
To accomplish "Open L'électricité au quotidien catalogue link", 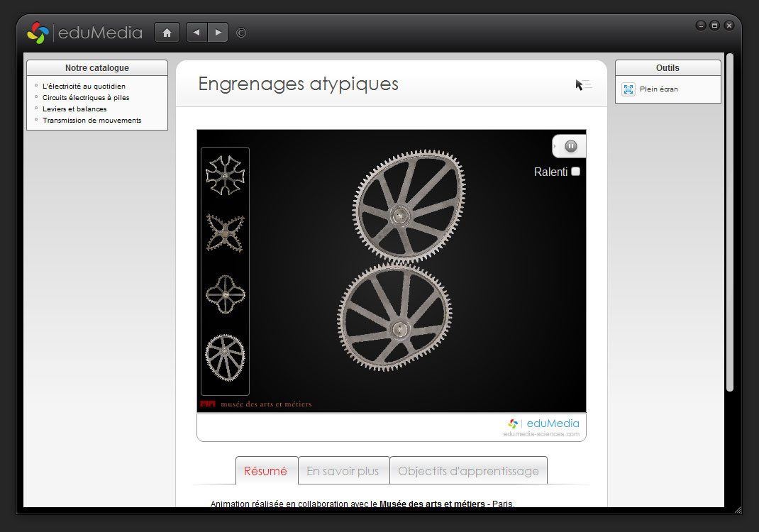I will click(84, 87).
